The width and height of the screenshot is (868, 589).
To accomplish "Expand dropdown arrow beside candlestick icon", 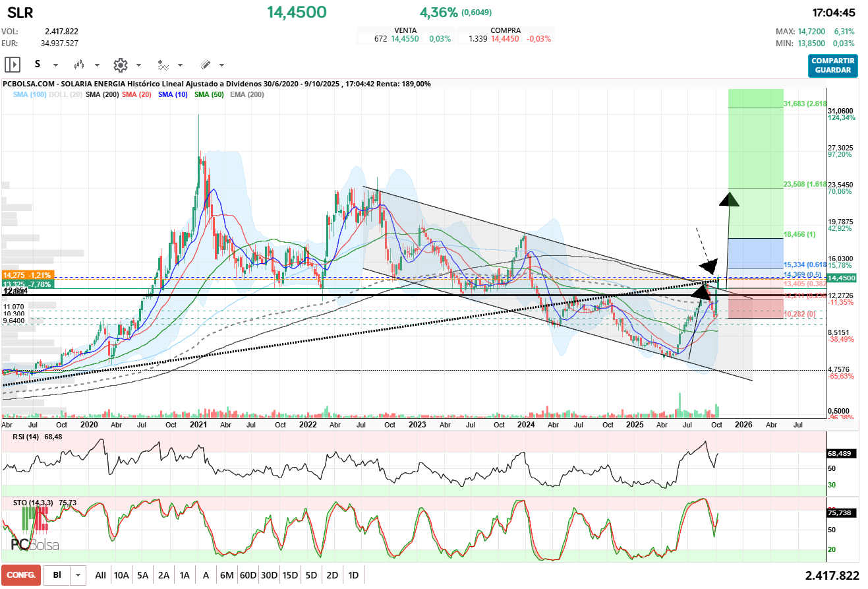I will tap(97, 65).
